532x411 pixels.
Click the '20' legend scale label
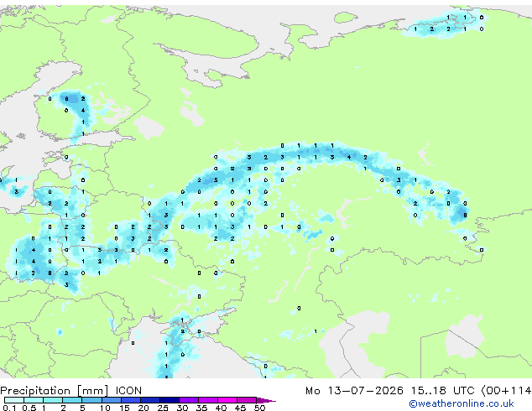click(143, 408)
